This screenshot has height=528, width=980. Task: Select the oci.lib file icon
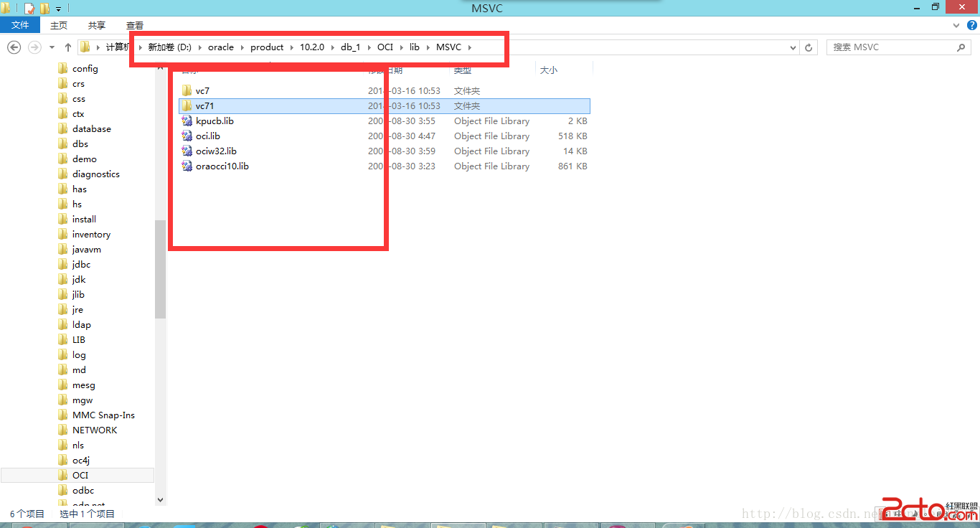click(187, 136)
